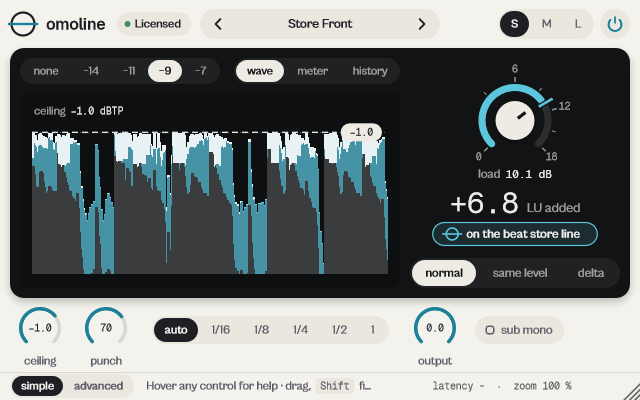Toggle the power bypass button

(x=615, y=24)
